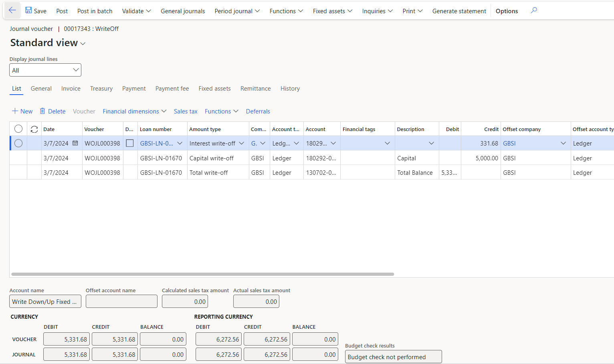
Task: Switch to the Remittance tab
Action: click(256, 89)
